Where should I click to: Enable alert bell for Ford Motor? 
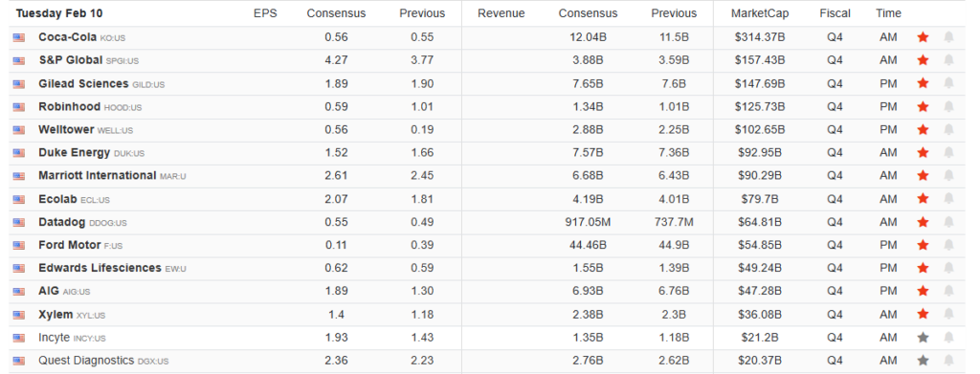948,246
